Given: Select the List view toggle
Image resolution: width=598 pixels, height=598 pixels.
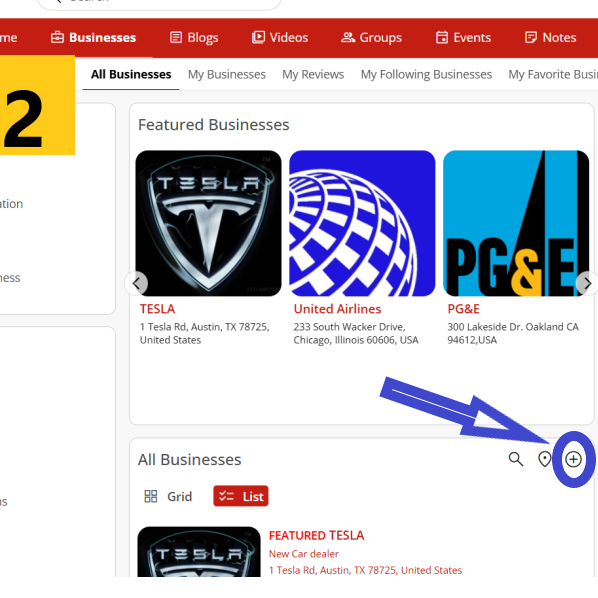Looking at the screenshot, I should click(x=241, y=496).
